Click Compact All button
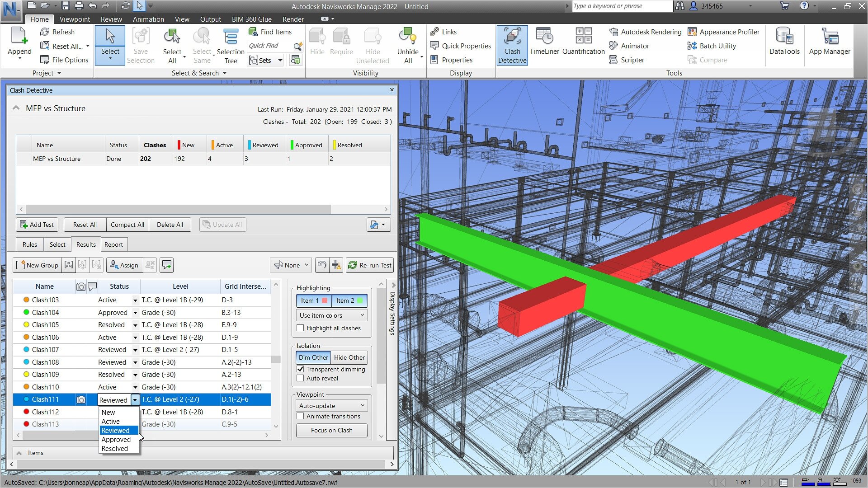Image resolution: width=868 pixels, height=488 pixels. (127, 225)
